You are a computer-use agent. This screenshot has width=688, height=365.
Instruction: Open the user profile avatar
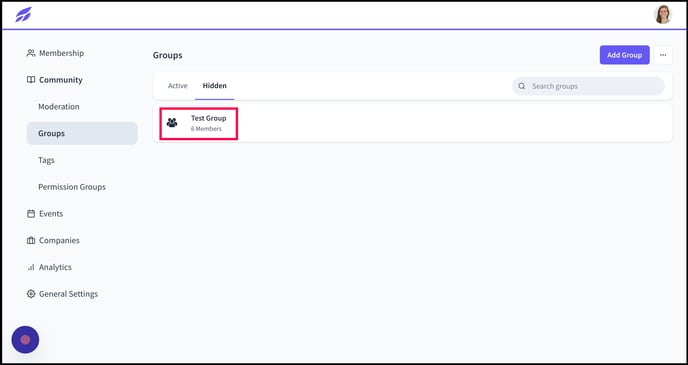coord(663,14)
